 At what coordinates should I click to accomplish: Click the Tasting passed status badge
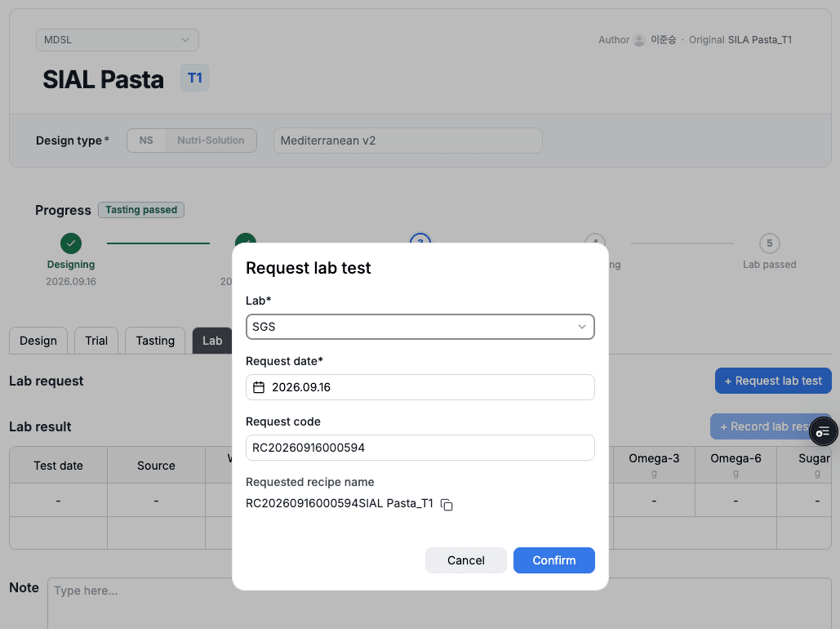pyautogui.click(x=141, y=210)
